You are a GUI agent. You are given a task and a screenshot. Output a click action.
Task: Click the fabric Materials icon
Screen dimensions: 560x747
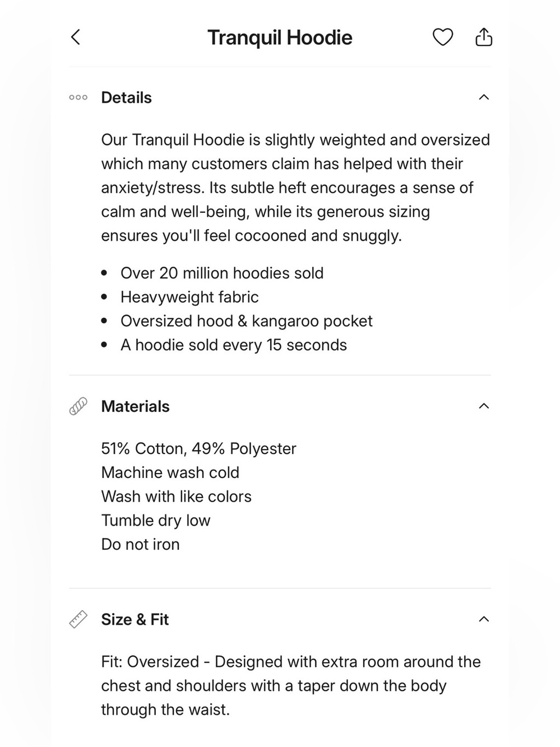(78, 406)
